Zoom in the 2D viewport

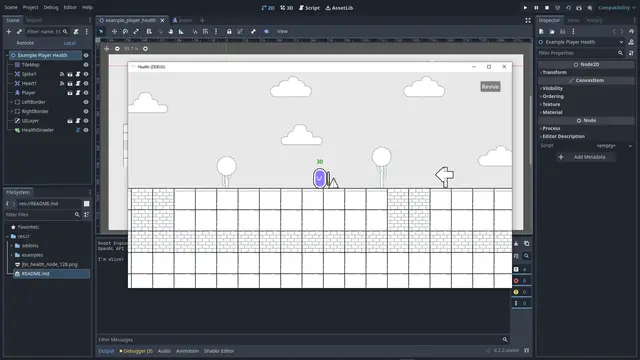(145, 49)
